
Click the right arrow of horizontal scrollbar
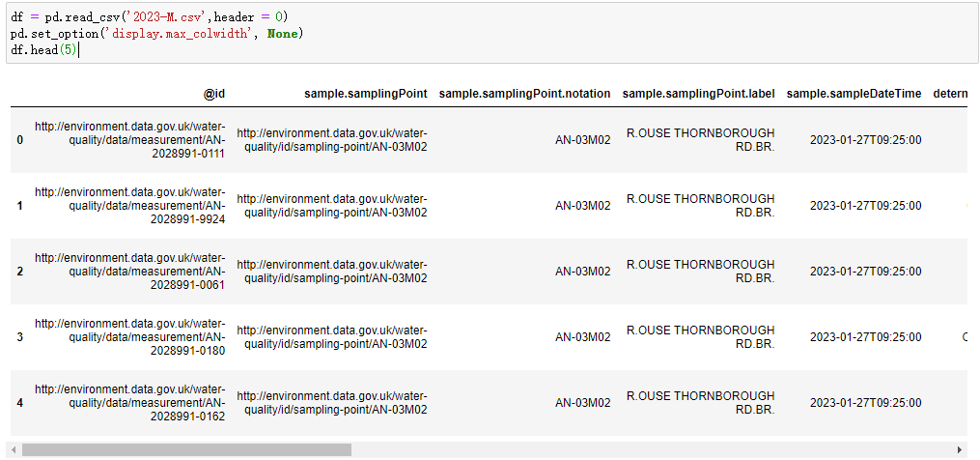960,449
